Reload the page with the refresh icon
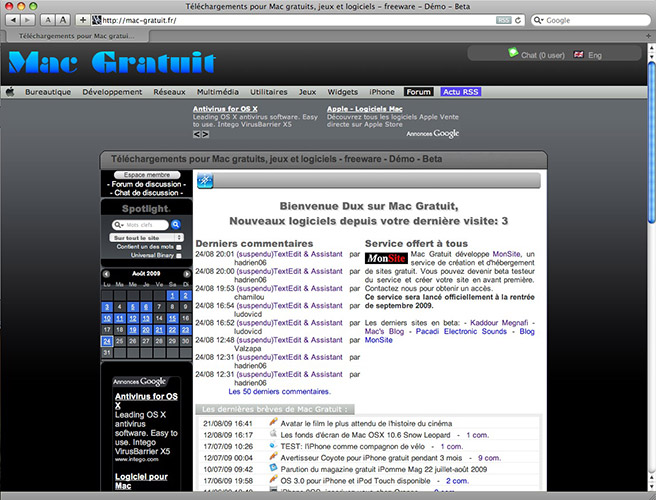656x500 pixels. (x=518, y=20)
